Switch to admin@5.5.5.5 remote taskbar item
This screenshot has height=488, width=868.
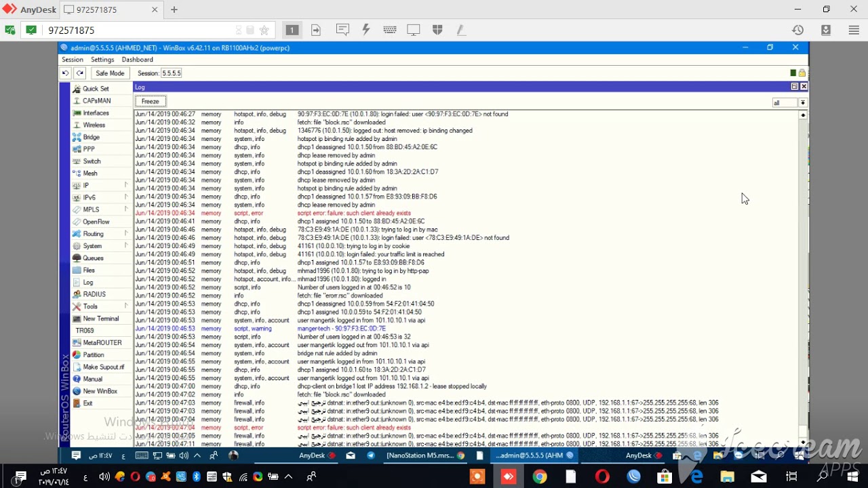pos(534,455)
